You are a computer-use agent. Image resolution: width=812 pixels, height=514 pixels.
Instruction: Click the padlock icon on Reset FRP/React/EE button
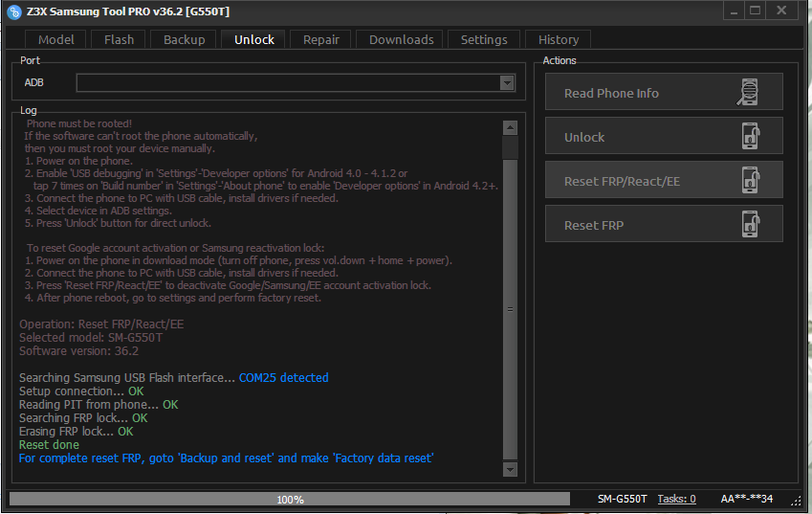coord(751,180)
